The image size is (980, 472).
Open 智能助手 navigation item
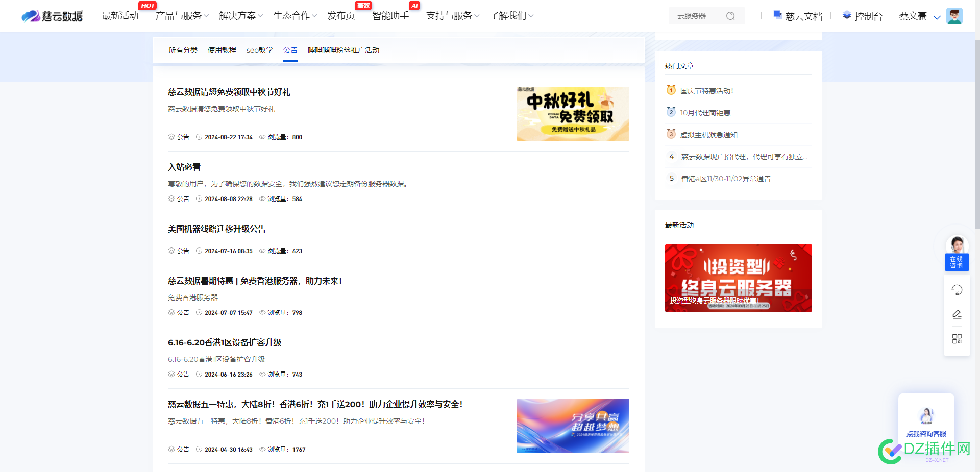[x=390, y=16]
